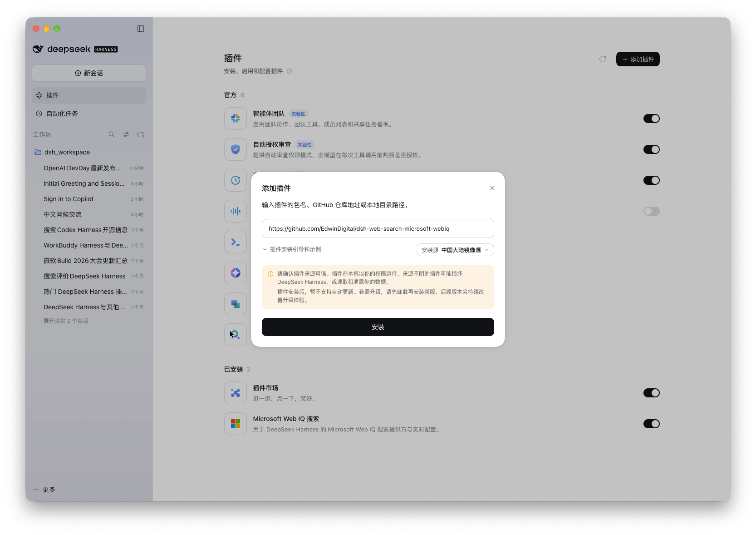Toggle the 插件市场 switch
The width and height of the screenshot is (756, 535).
(652, 393)
